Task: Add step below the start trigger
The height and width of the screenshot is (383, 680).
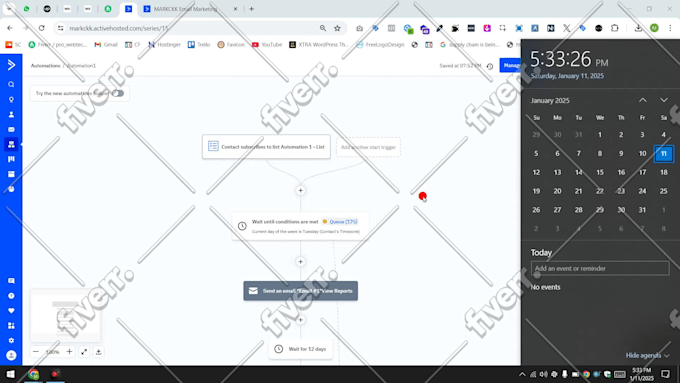Action: click(x=301, y=190)
